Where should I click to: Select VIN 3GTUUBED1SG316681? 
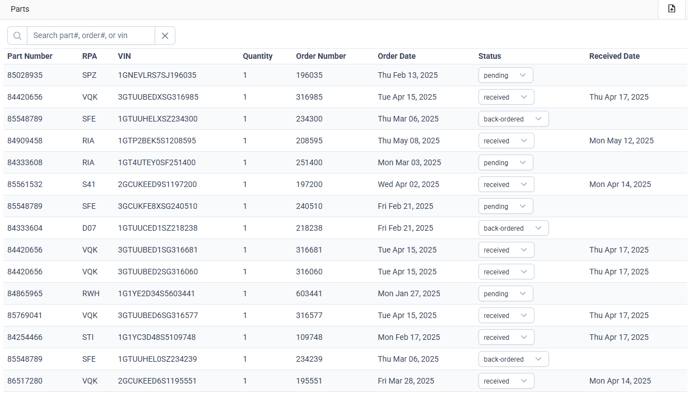(x=158, y=250)
